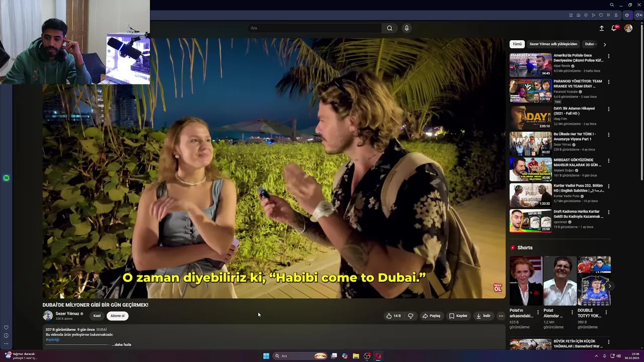Viewport: 644px width, 362px height.
Task: Open browser toolbar easy setup lines icon
Action: pos(608,15)
